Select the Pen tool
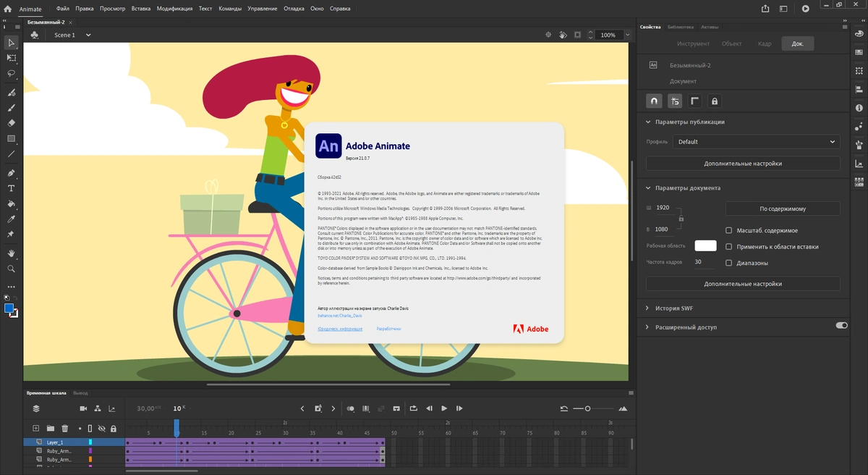Screen dimensions: 868x475 (x=11, y=173)
